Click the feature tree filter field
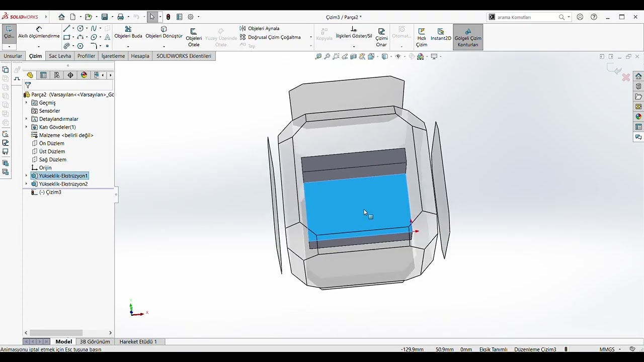This screenshot has width=644, height=362. coord(69,85)
